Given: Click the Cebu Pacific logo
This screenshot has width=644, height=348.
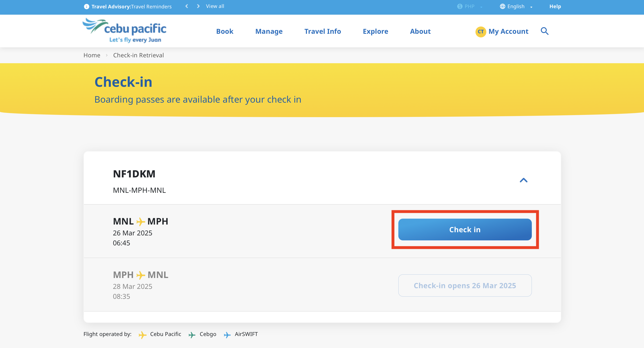Looking at the screenshot, I should (x=124, y=31).
